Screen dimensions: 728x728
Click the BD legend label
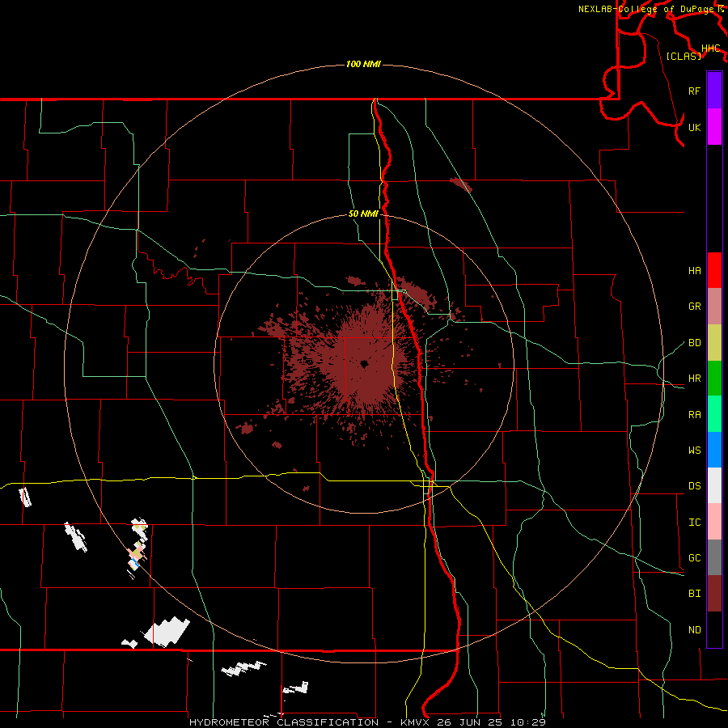click(694, 343)
